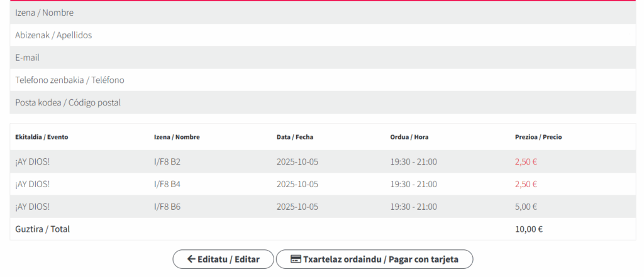Image resolution: width=644 pixels, height=277 pixels.
Task: Select the seat I/F8 B4 entry
Action: click(167, 184)
